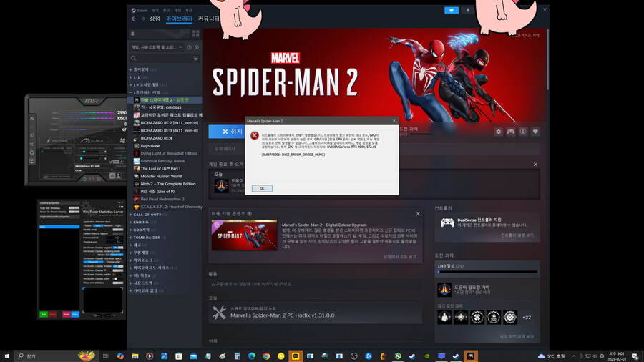Viewport: 644px width, 362px height.
Task: Click the Steam announcements megaphone icon
Action: coord(452,10)
